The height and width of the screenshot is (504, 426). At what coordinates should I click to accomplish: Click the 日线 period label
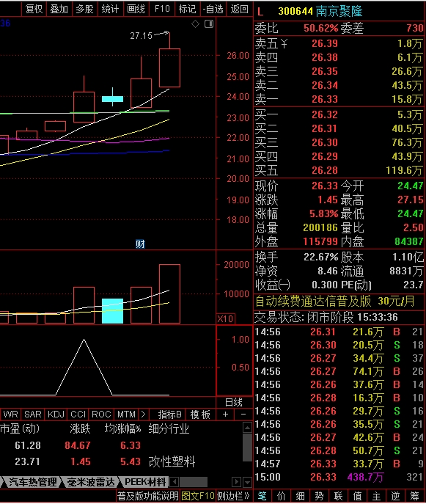(x=234, y=402)
